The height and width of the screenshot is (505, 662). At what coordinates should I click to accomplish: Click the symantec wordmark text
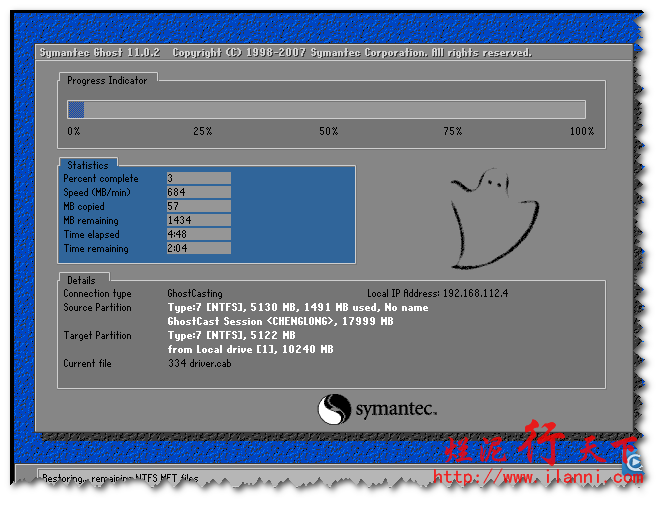click(396, 409)
